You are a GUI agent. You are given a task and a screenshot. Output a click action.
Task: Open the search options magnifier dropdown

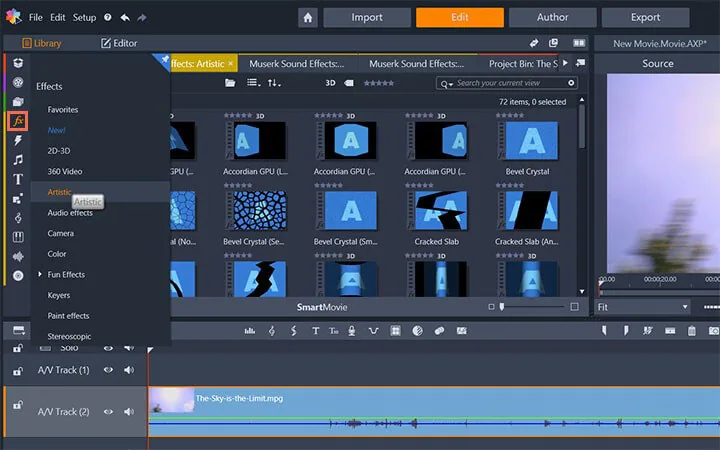pyautogui.click(x=446, y=84)
